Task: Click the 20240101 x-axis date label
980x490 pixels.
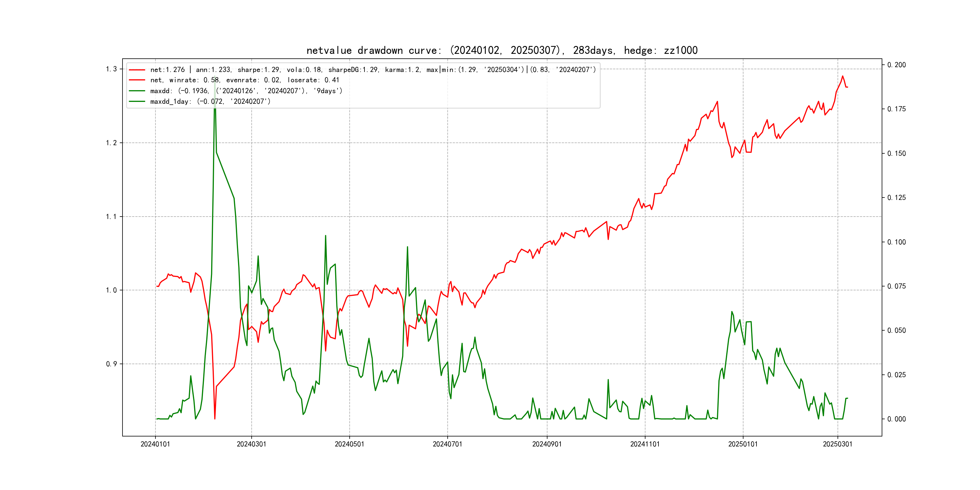Action: click(155, 444)
